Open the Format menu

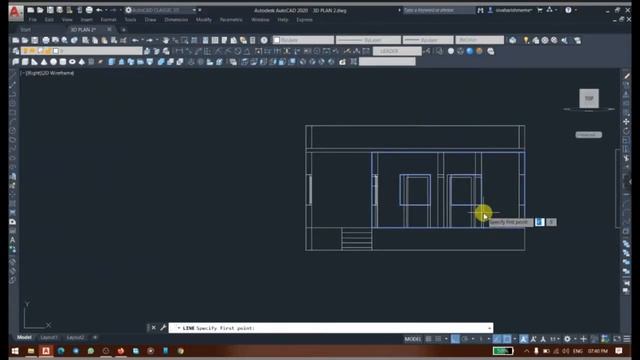click(x=108, y=20)
